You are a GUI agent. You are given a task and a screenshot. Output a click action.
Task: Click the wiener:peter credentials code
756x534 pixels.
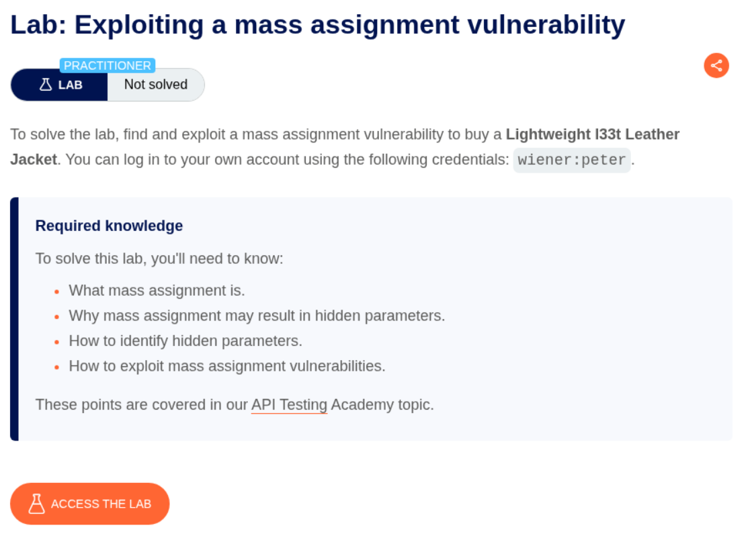[x=572, y=161]
